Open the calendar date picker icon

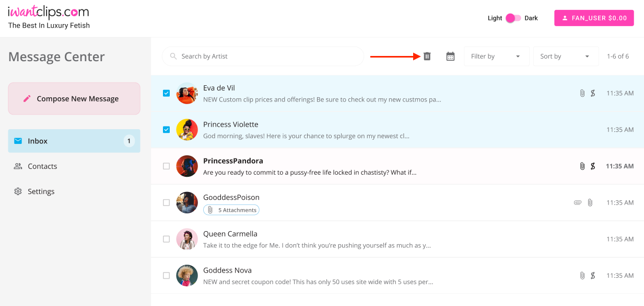[x=451, y=56]
